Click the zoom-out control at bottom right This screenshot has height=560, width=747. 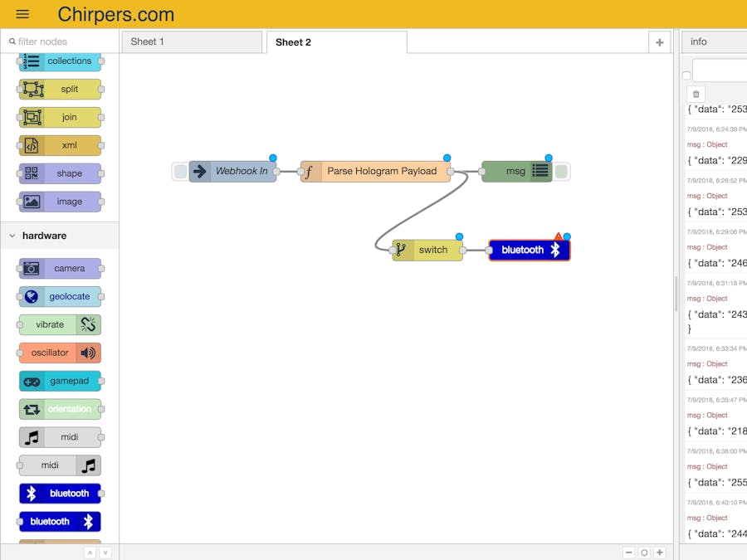coord(628,552)
